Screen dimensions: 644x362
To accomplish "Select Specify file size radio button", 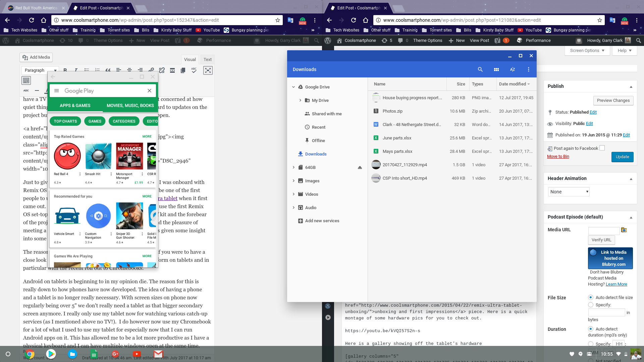I will click(591, 305).
